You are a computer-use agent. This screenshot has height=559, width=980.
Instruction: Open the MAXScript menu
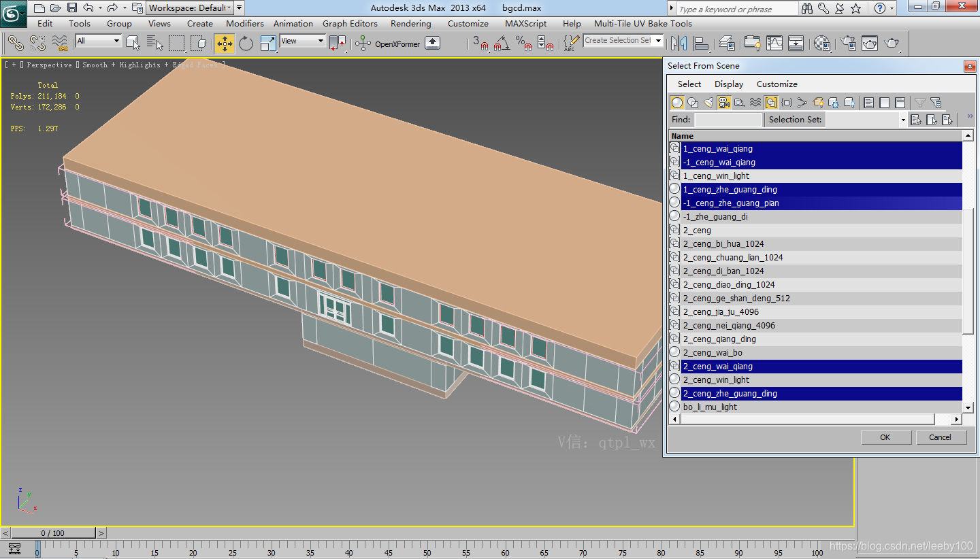525,23
